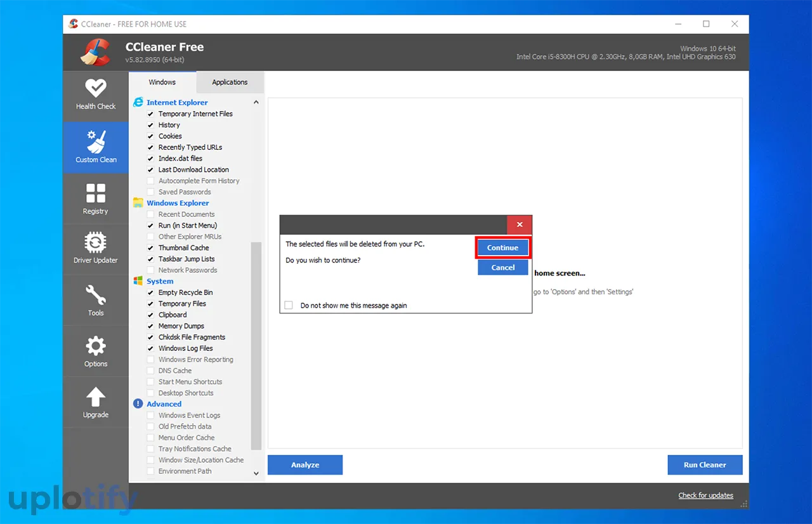Uncheck Empty Recycle Bin
Viewport: 812px width, 524px height.
point(151,292)
